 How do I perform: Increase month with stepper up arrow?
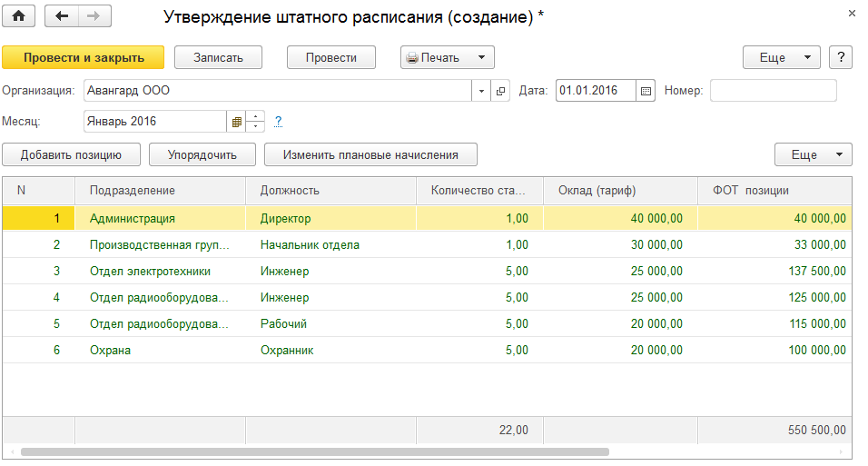(256, 116)
